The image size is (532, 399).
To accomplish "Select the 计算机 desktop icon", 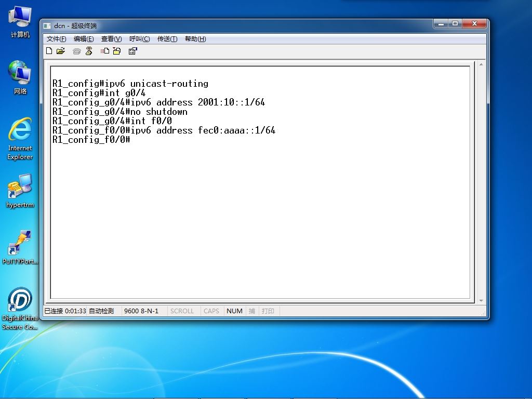I will [20, 22].
